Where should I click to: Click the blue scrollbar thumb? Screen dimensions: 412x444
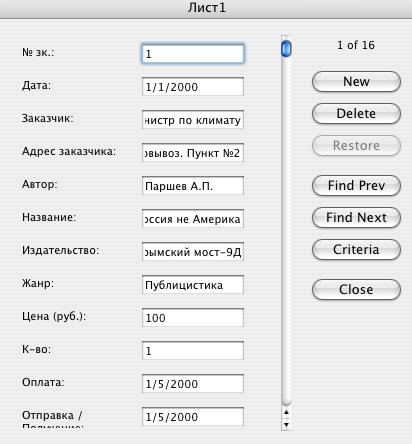(x=286, y=49)
